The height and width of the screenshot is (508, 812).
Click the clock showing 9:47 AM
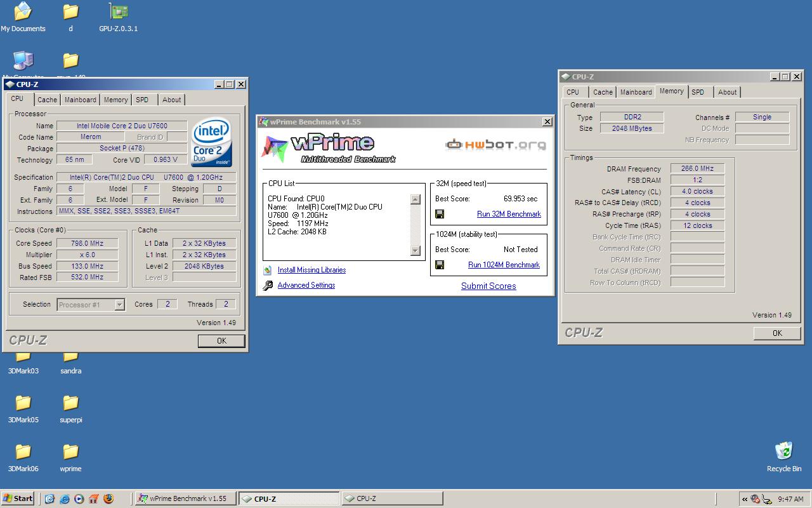coord(790,499)
